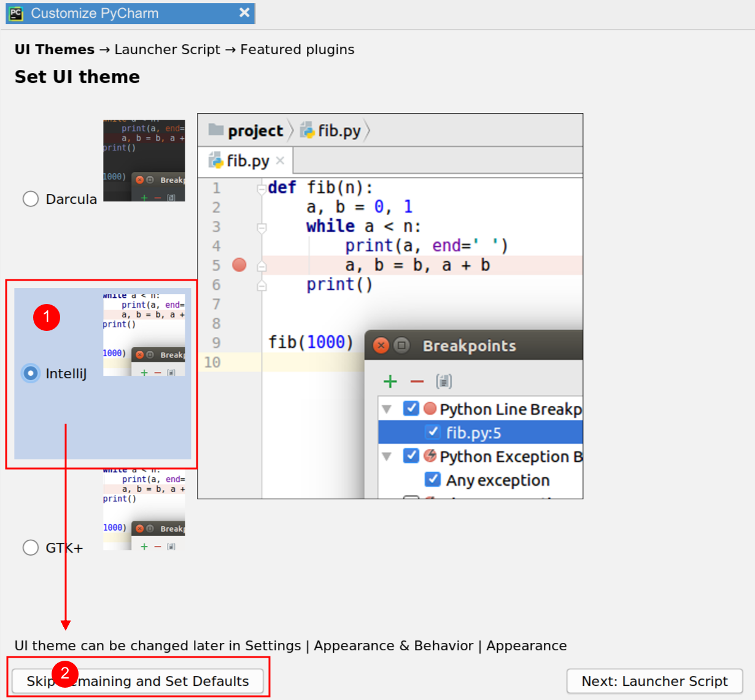The height and width of the screenshot is (700, 755).
Task: Click the IntelliJ theme preview thumbnail
Action: 144,335
